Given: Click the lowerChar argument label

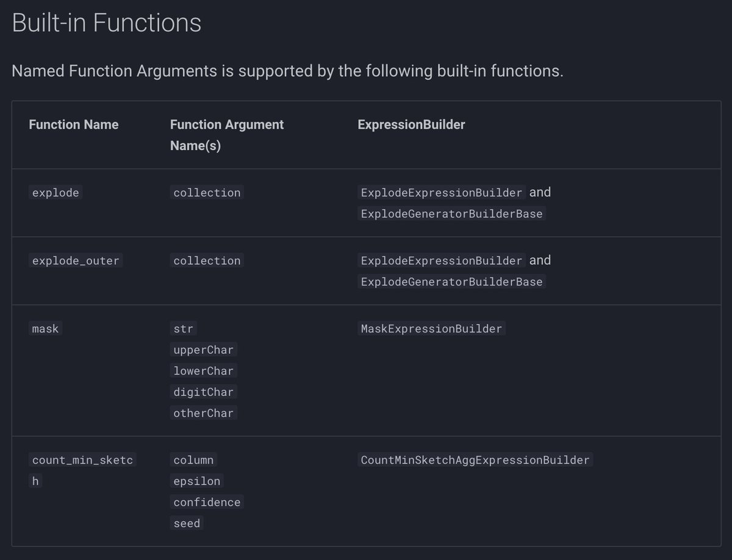Looking at the screenshot, I should pyautogui.click(x=204, y=371).
